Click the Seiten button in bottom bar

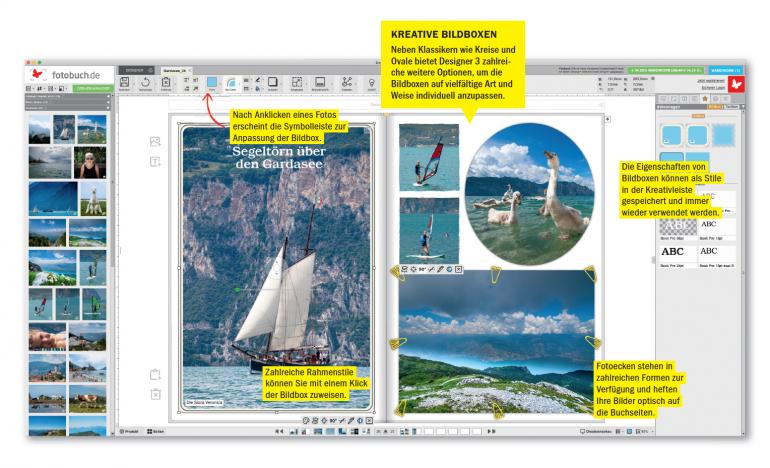click(156, 431)
